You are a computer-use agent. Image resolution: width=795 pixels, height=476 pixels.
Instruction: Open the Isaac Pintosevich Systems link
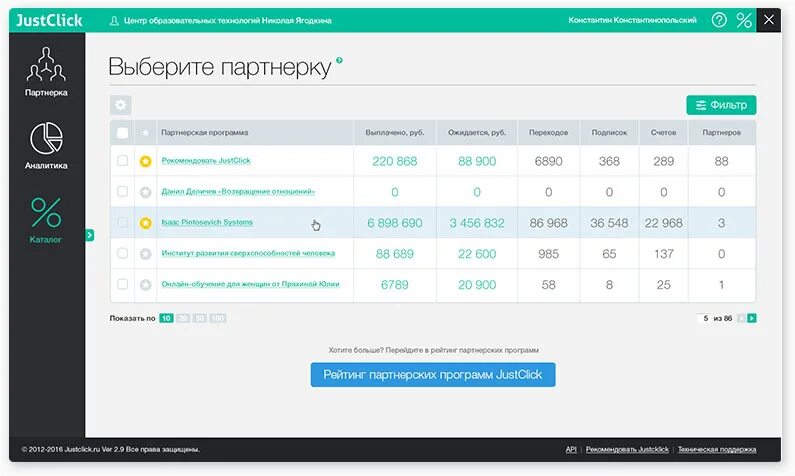click(x=207, y=222)
